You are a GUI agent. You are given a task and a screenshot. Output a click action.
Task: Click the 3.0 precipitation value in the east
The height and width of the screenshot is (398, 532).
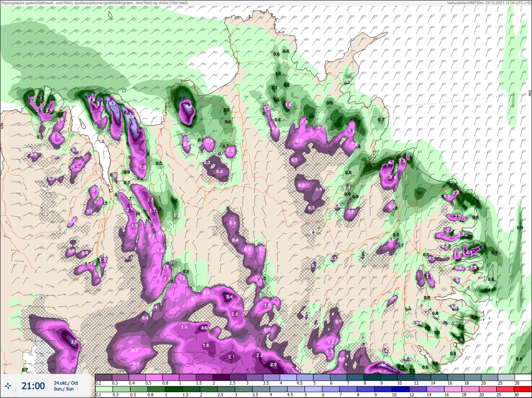[x=458, y=217]
